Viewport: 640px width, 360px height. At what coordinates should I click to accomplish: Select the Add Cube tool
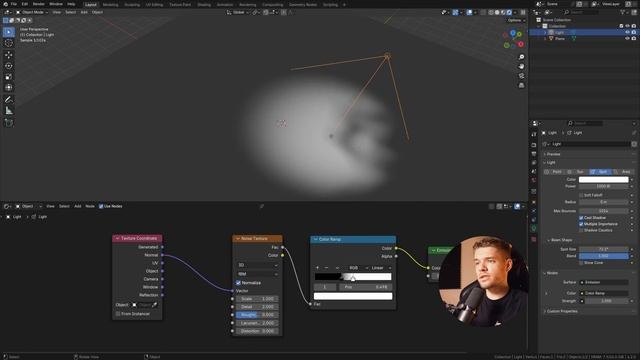pyautogui.click(x=9, y=123)
